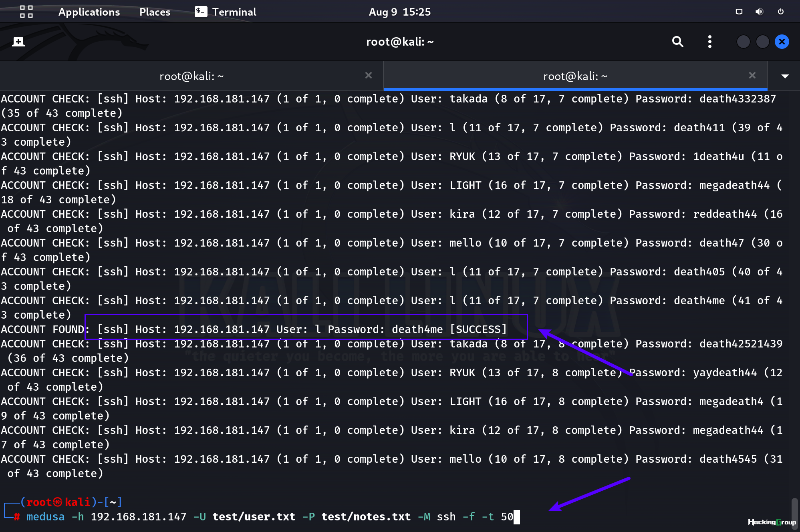This screenshot has height=532, width=800.
Task: Click the power icon in top bar
Action: pos(780,12)
